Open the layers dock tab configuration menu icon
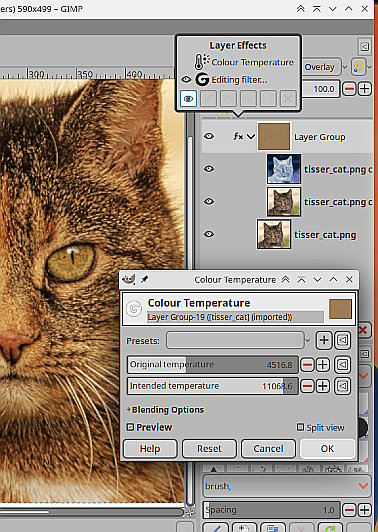The height and width of the screenshot is (532, 378). [364, 46]
